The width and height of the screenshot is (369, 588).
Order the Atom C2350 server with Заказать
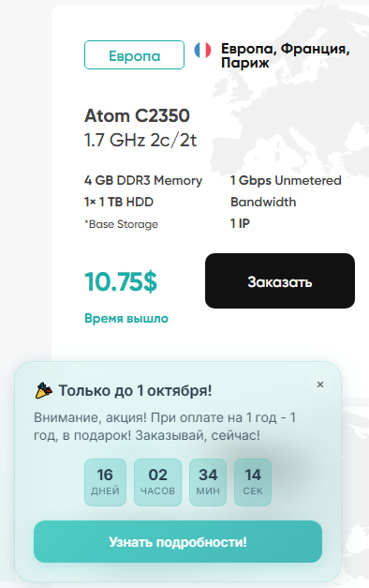coord(280,281)
